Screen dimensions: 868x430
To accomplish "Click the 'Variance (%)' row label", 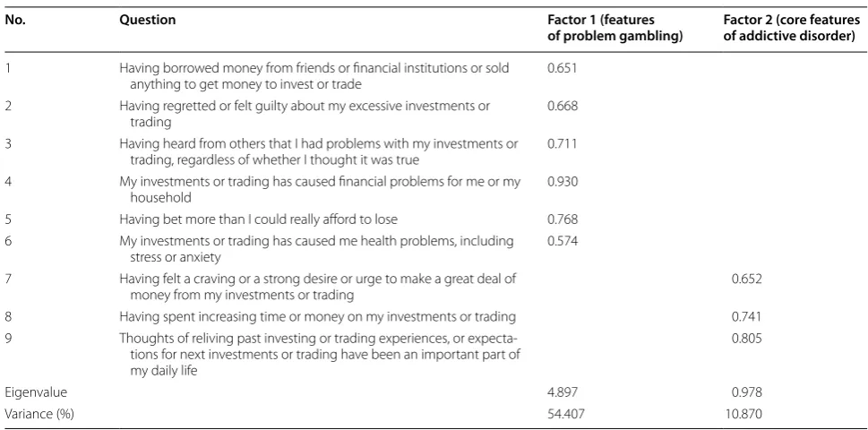I will pos(39,414).
